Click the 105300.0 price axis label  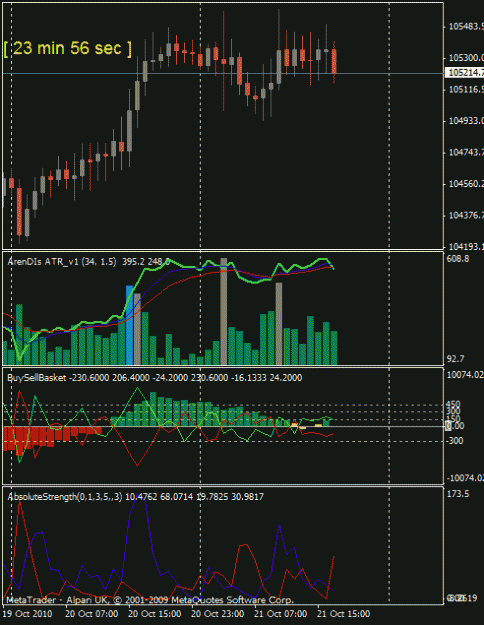coord(466,58)
